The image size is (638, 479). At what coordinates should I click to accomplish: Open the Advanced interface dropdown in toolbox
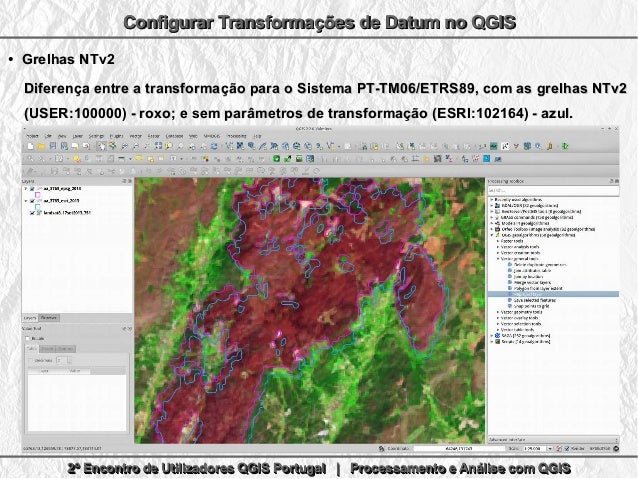[553, 440]
